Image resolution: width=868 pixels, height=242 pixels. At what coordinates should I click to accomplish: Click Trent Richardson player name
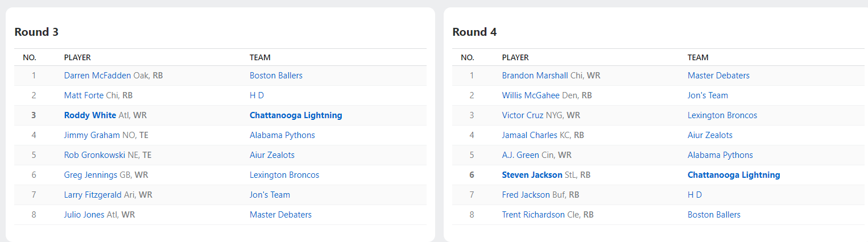pos(534,215)
